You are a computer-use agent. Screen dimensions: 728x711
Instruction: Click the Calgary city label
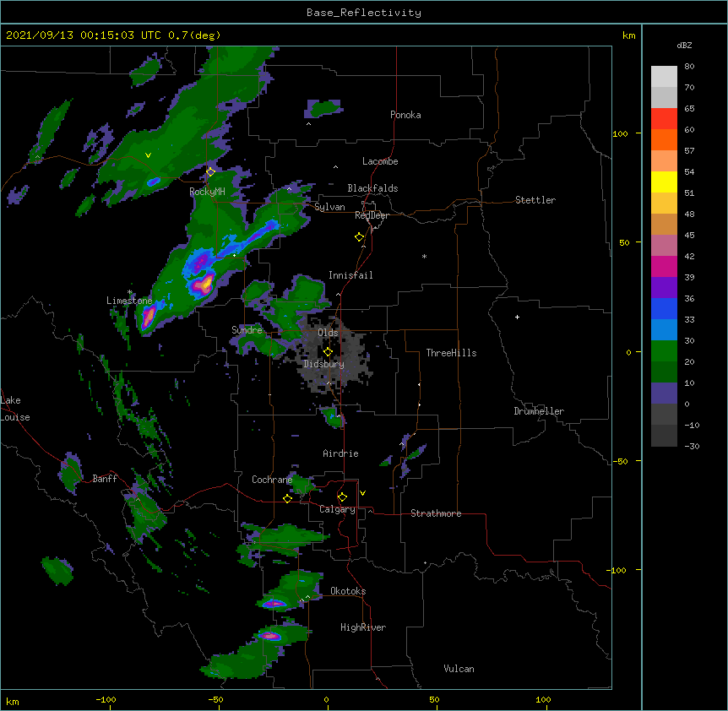tap(337, 509)
